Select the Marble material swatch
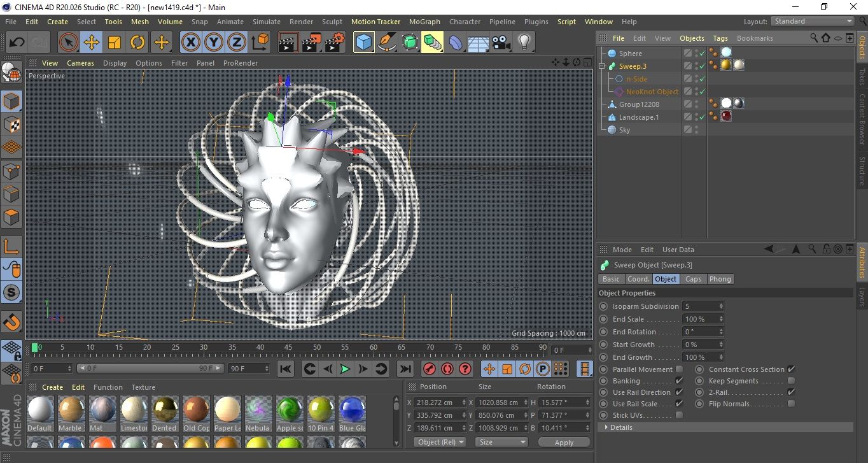 coord(71,410)
